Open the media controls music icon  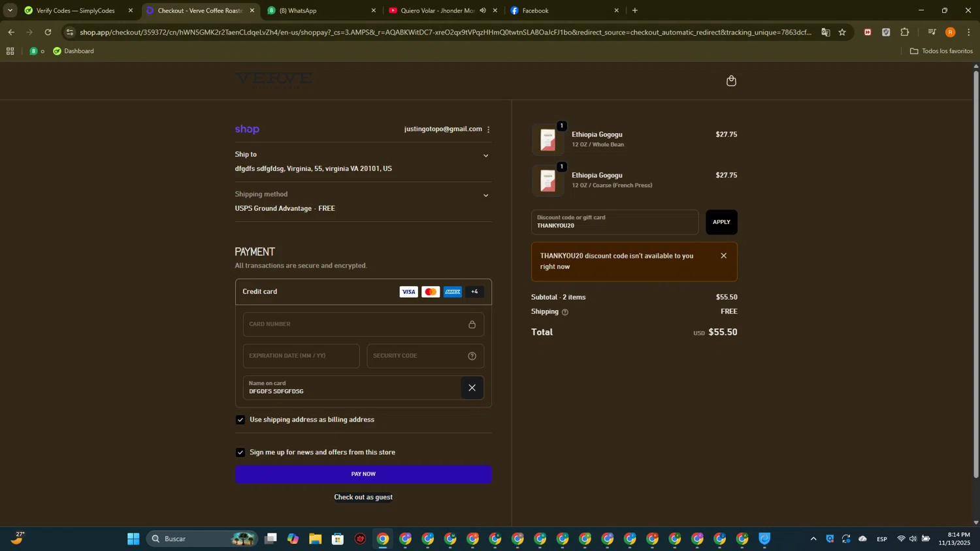tap(932, 32)
